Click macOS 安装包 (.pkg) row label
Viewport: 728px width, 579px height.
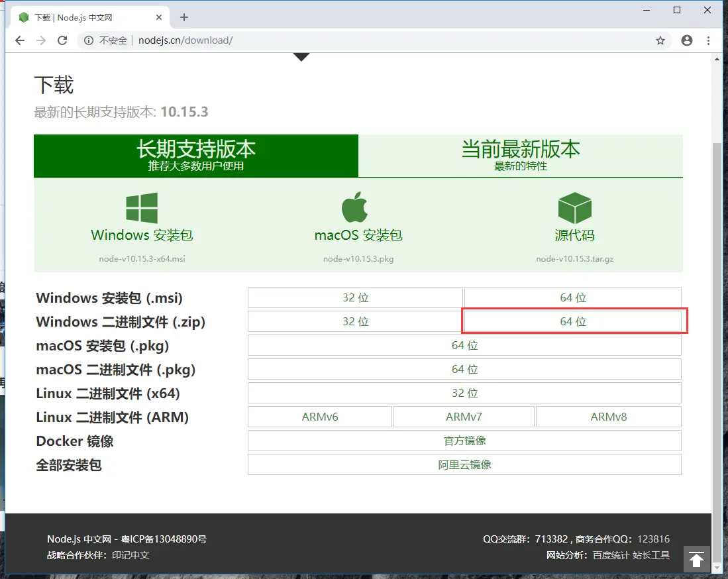(x=103, y=345)
